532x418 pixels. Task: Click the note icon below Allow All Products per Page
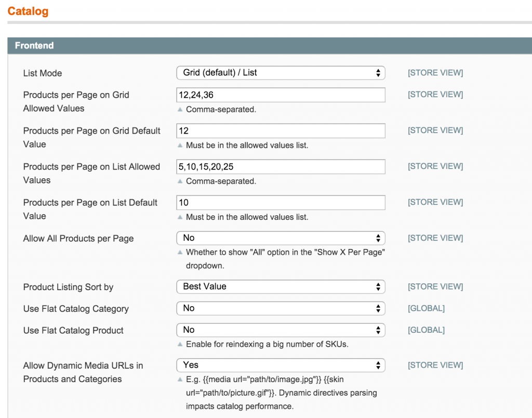180,252
